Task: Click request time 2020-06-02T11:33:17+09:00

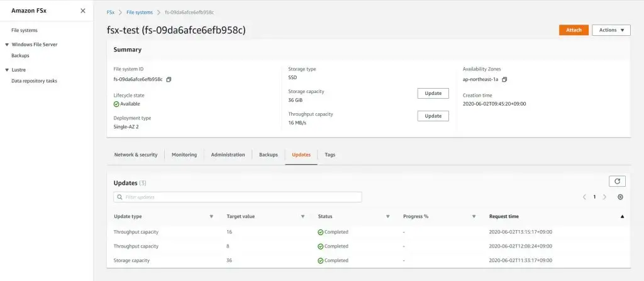Action: click(x=520, y=260)
